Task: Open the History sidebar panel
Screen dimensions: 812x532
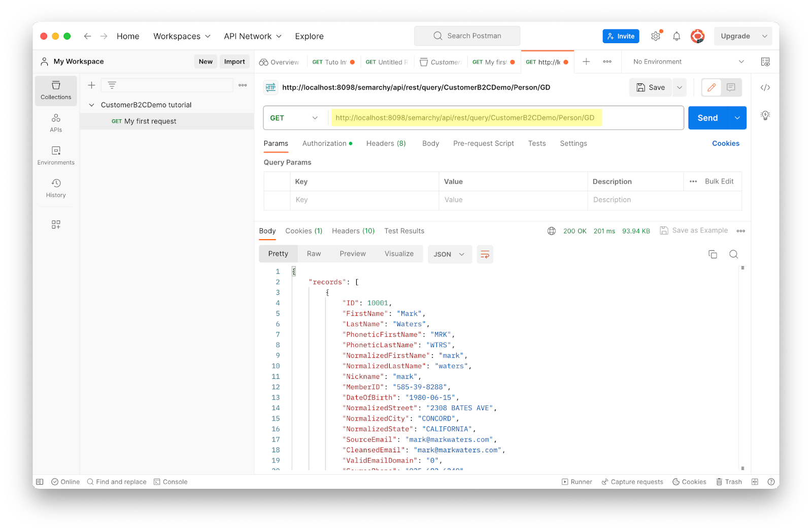Action: coord(56,188)
